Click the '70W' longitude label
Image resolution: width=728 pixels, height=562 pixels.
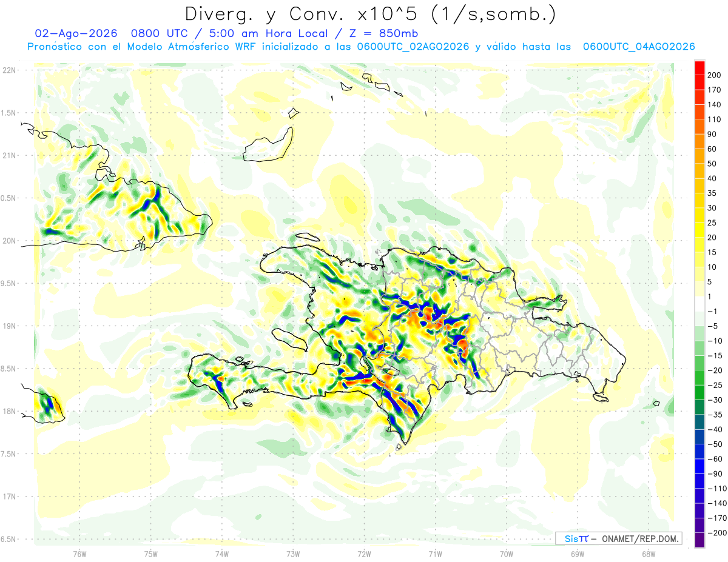click(506, 554)
